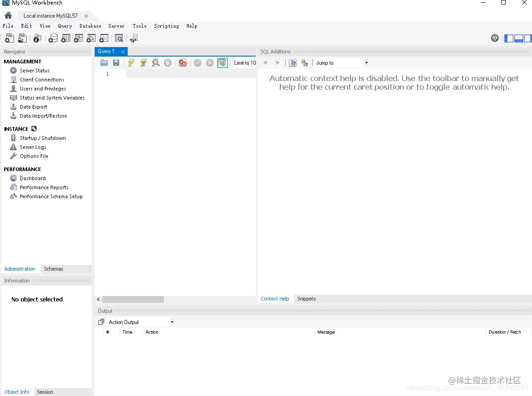Commit transaction checkmark icon
This screenshot has height=396, width=532.
coord(198,63)
